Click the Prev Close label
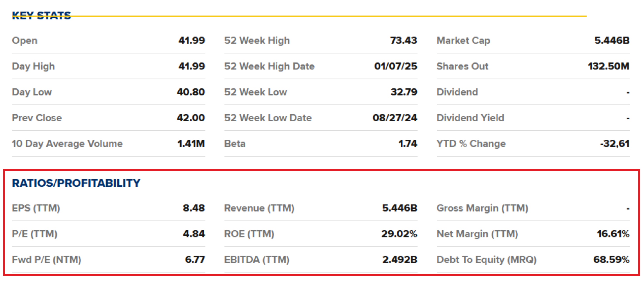Image resolution: width=644 pixels, height=281 pixels. pos(37,118)
